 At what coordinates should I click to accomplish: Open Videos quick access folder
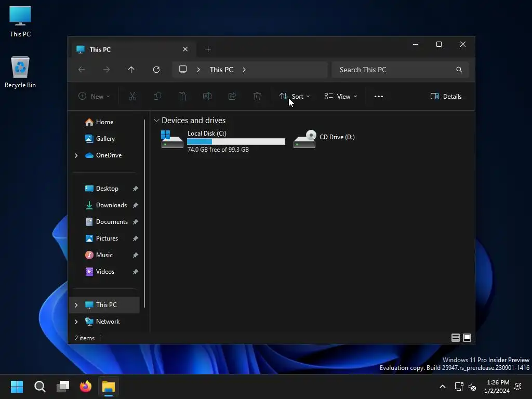click(105, 272)
